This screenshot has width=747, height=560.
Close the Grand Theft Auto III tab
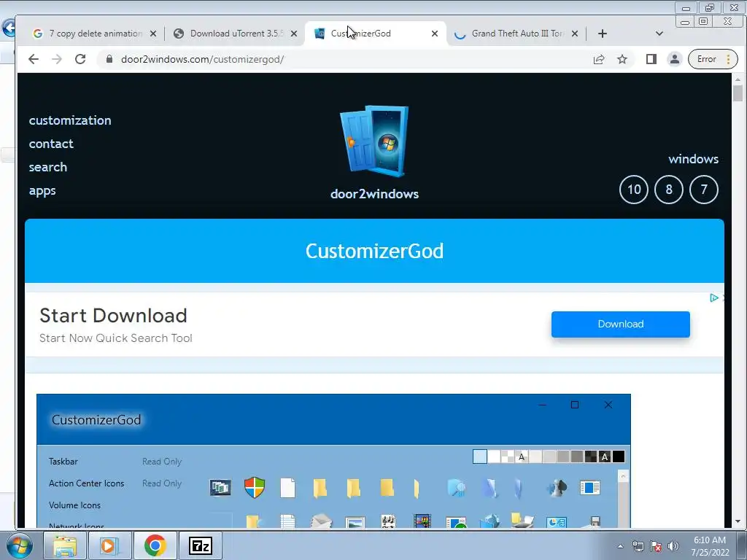click(575, 34)
